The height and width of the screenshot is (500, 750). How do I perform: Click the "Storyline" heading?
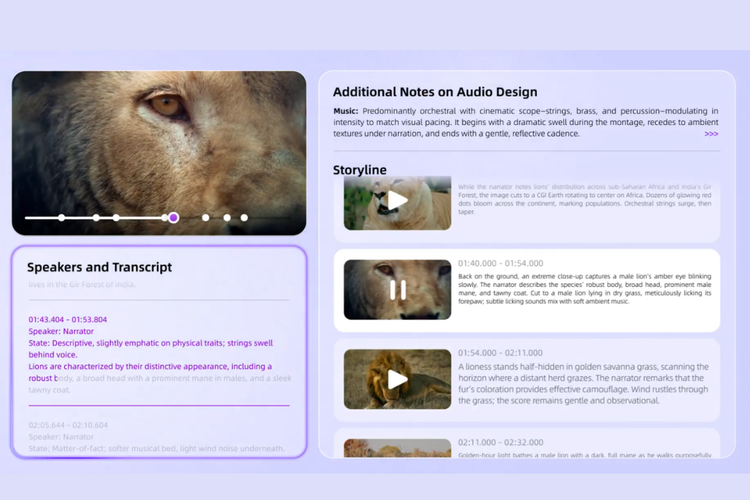coord(359,170)
